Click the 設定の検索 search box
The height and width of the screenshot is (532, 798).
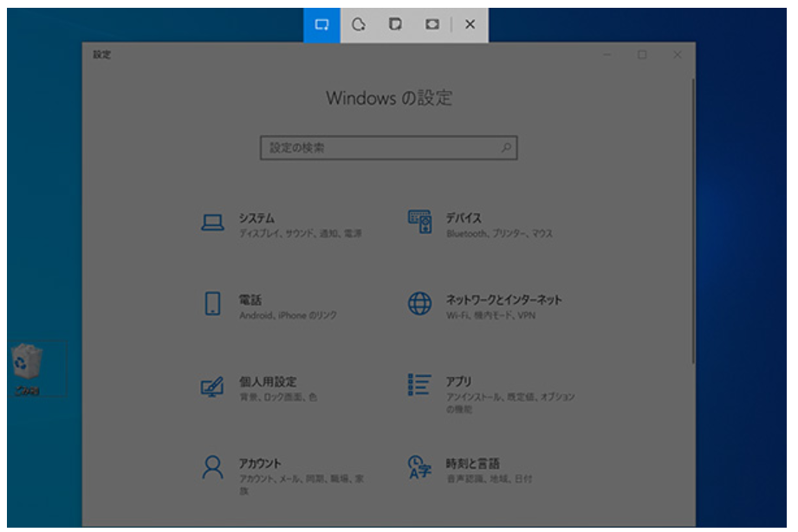pyautogui.click(x=389, y=147)
